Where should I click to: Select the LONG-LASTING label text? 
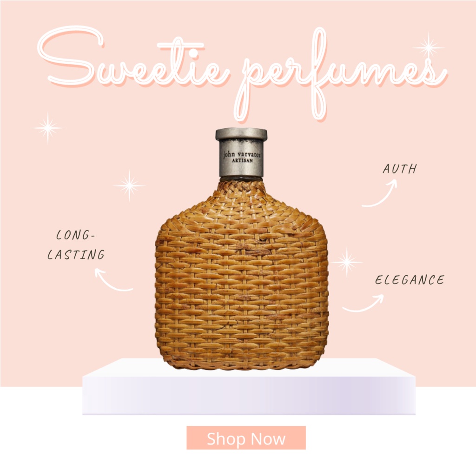point(76,245)
